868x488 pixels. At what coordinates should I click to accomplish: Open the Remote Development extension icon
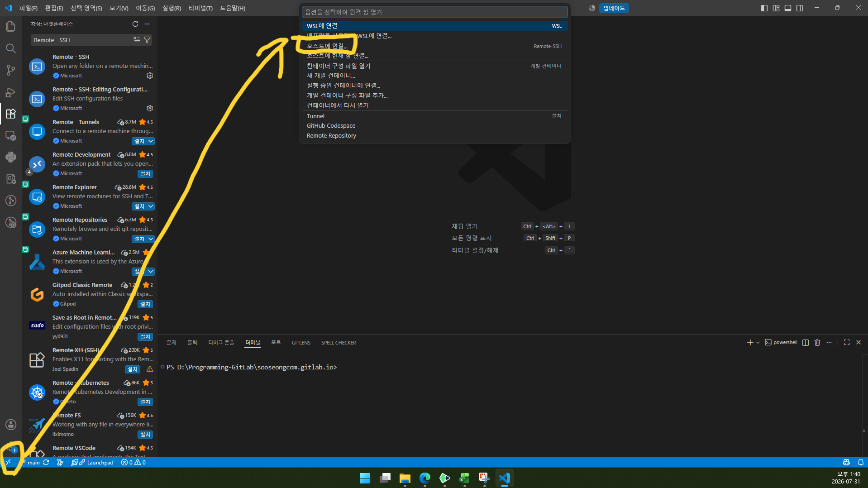pyautogui.click(x=37, y=164)
